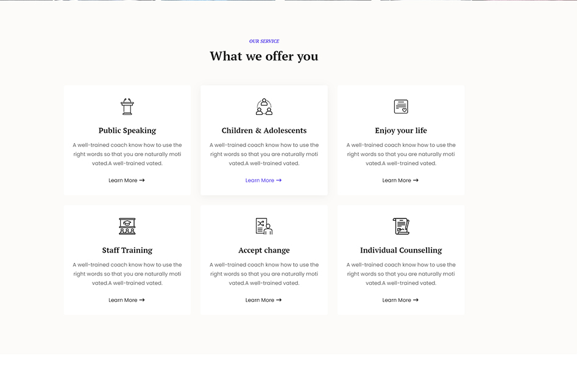Click the shuffle board icon above Accept change
The height and width of the screenshot is (366, 588).
coord(264,226)
